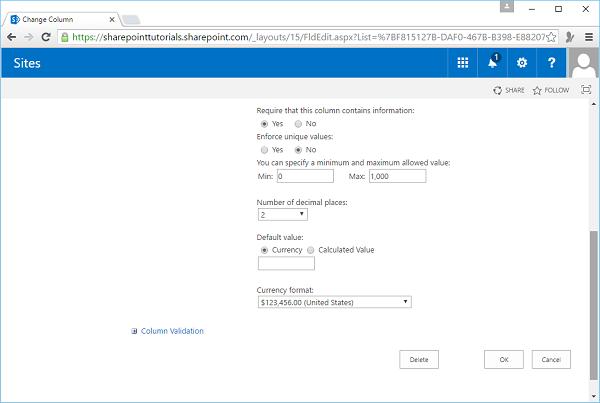The width and height of the screenshot is (600, 403).
Task: Click the OK button
Action: pos(503,359)
